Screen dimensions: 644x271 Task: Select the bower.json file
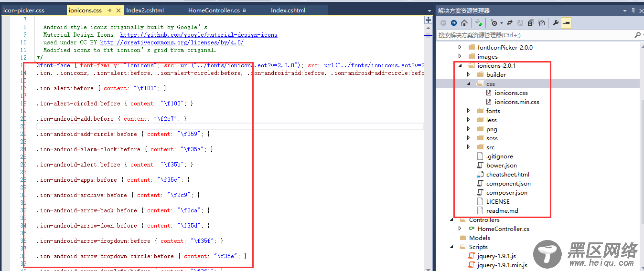(x=502, y=165)
